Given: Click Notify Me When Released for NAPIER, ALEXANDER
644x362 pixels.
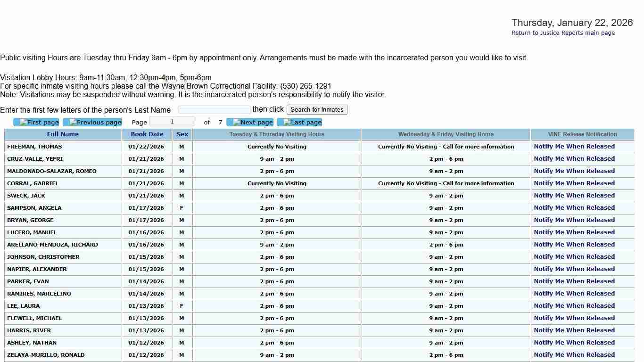Looking at the screenshot, I should click(574, 269).
